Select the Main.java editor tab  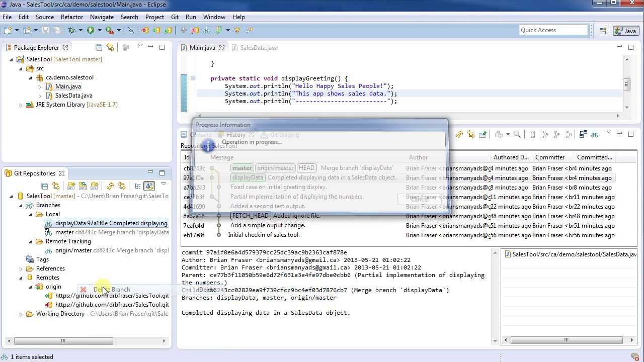(x=202, y=48)
